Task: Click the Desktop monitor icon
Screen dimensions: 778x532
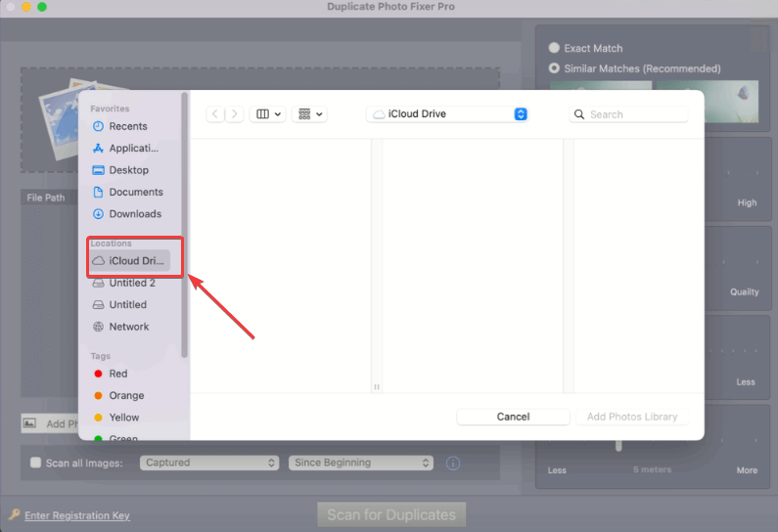Action: [98, 170]
